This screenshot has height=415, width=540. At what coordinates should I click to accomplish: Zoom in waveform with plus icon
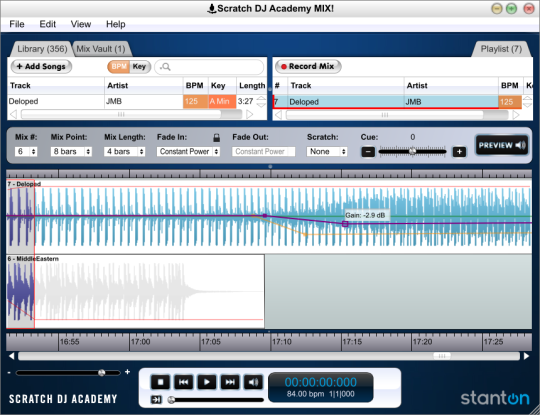(x=127, y=372)
